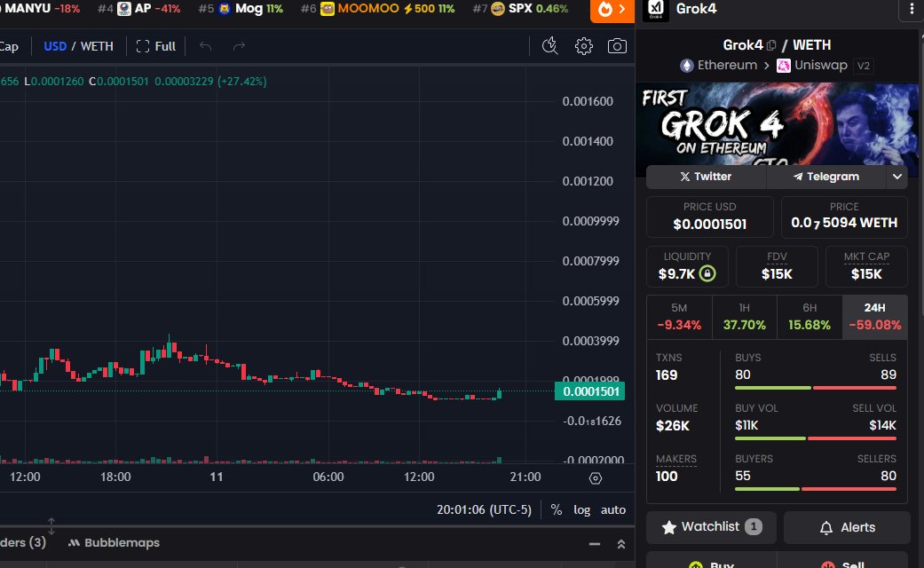Open Bubblemaps tab
This screenshot has width=924, height=568.
pos(114,542)
